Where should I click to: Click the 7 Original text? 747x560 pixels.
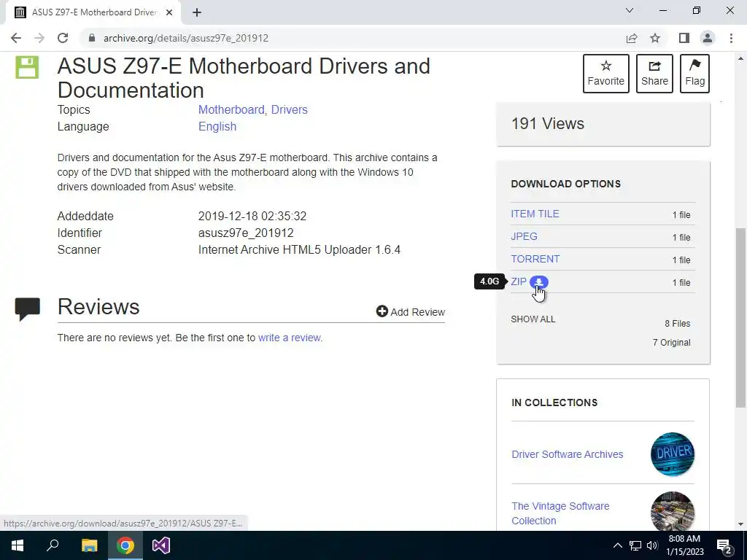tap(671, 343)
